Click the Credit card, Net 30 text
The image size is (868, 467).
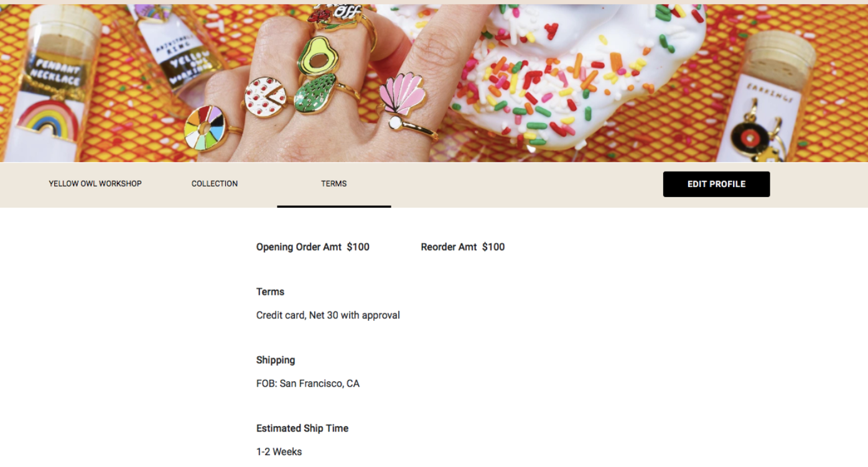tap(328, 315)
